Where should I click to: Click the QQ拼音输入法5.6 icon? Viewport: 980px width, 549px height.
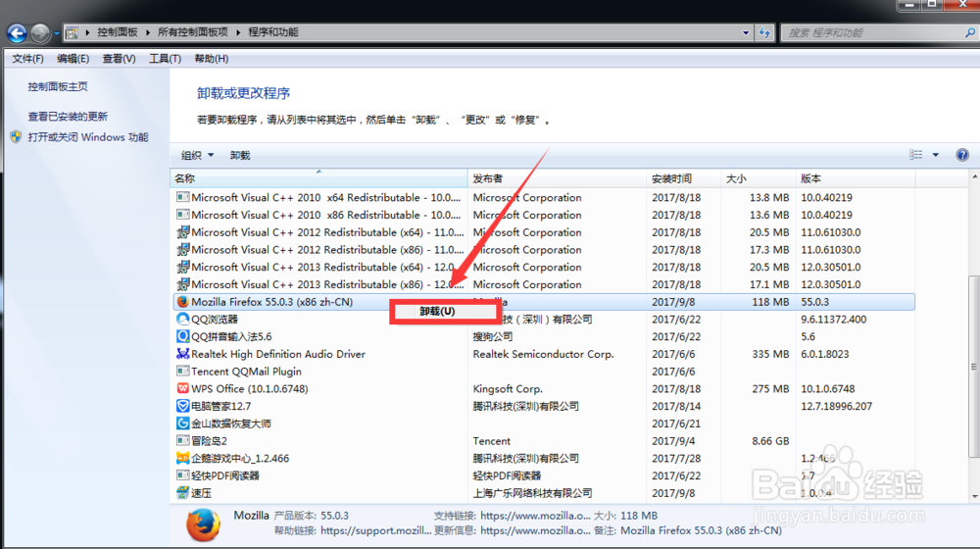tap(182, 336)
